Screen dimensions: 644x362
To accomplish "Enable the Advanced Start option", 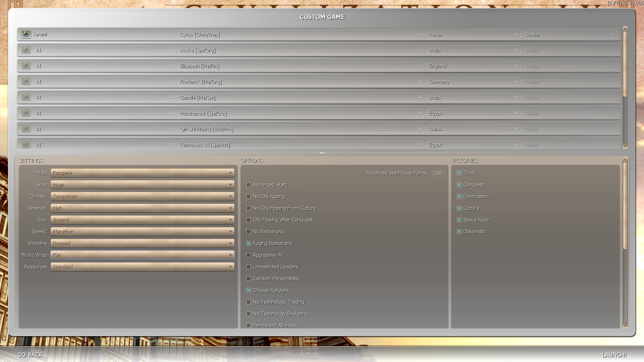I will (249, 185).
